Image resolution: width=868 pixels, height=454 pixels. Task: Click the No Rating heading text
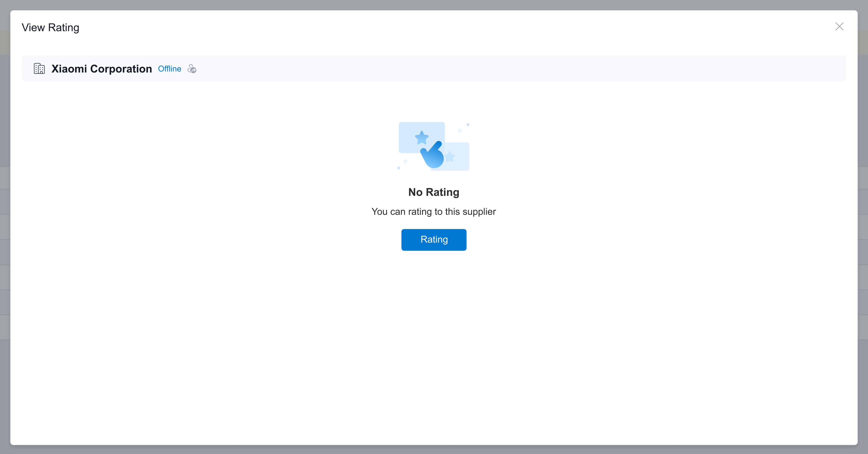[434, 192]
